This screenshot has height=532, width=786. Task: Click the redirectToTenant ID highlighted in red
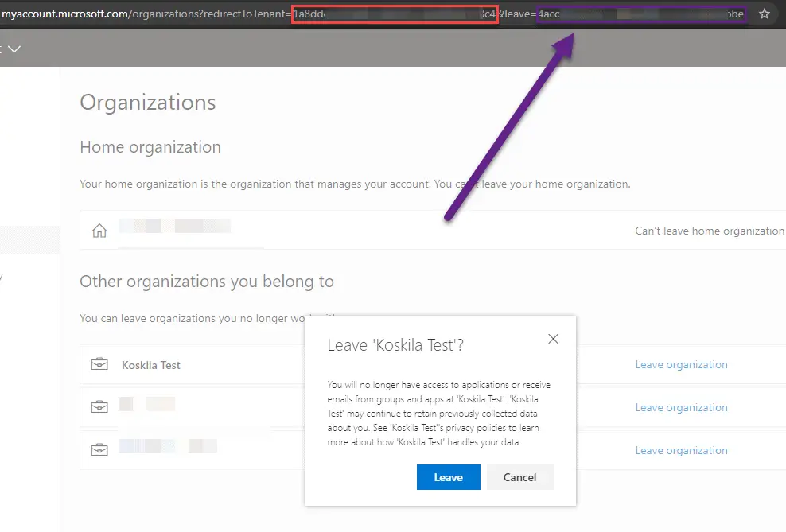click(395, 14)
